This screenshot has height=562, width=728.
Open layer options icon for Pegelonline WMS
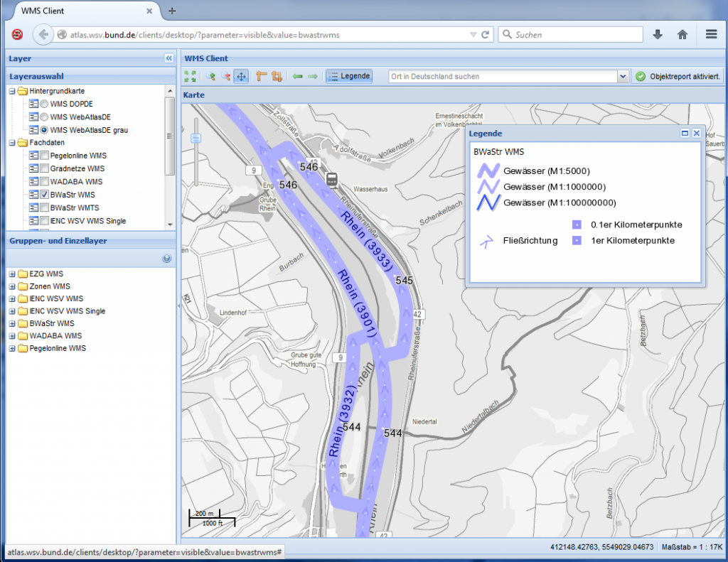tap(33, 156)
